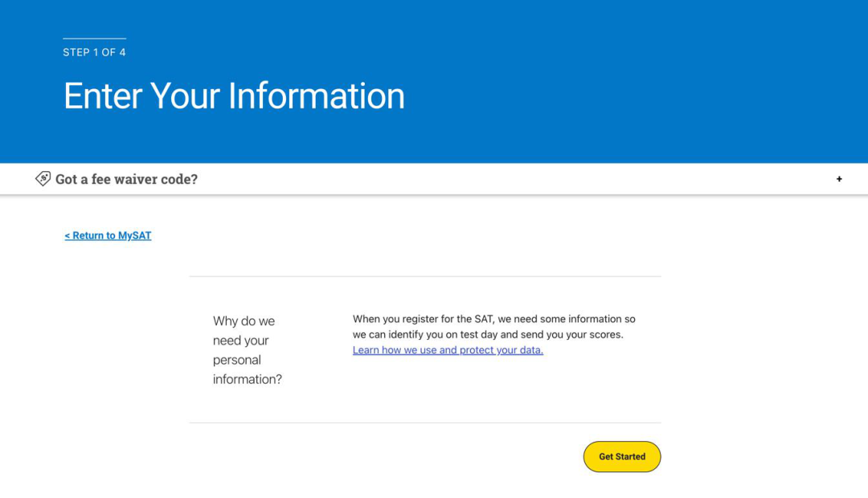Expand fee waiver section with plus icon
The height and width of the screenshot is (498, 868).
[839, 179]
